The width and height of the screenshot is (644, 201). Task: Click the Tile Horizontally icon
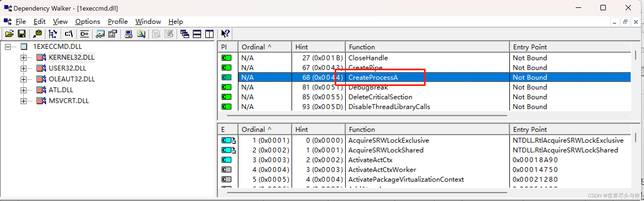point(197,34)
